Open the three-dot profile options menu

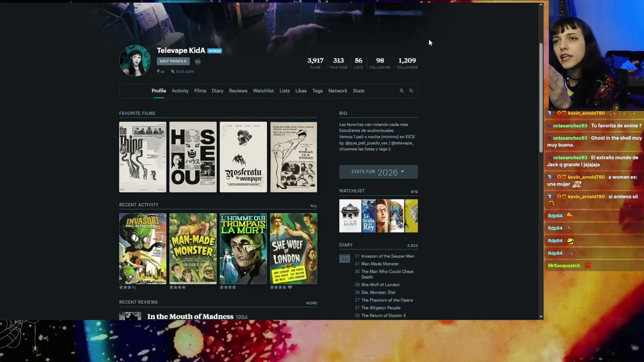coord(198,61)
